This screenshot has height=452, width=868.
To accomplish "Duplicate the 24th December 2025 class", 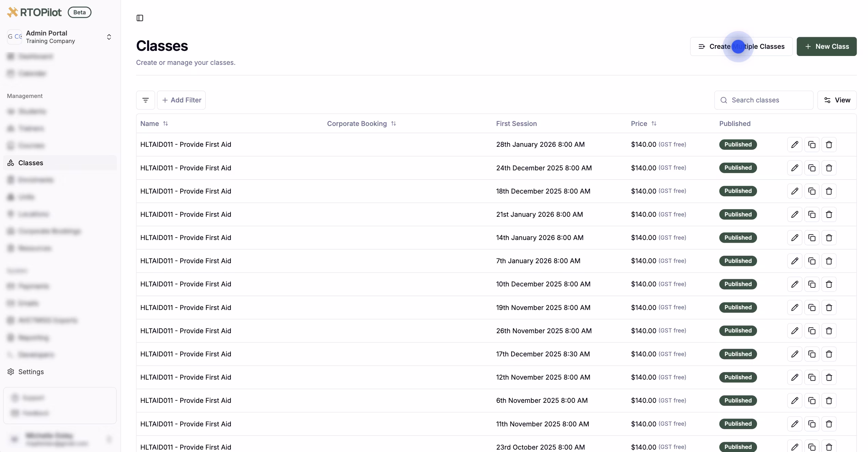I will pos(812,168).
